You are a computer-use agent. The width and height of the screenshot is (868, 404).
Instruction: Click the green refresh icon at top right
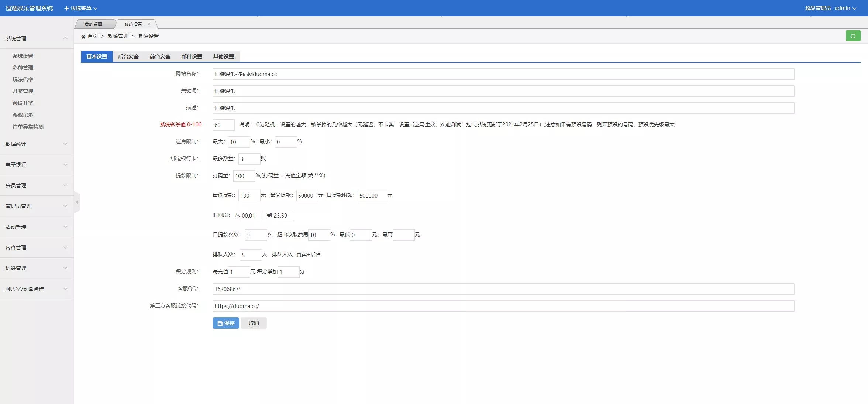(853, 35)
